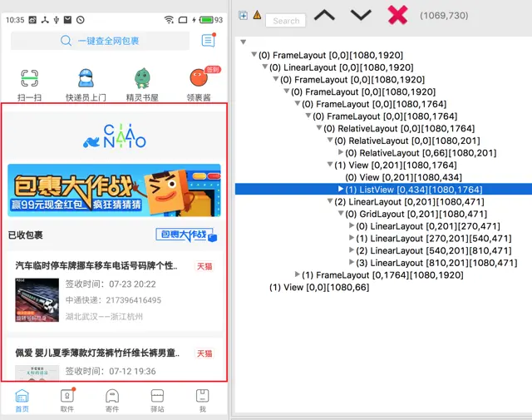Select 签收时间: 07-23 20:22 text

tap(111, 284)
